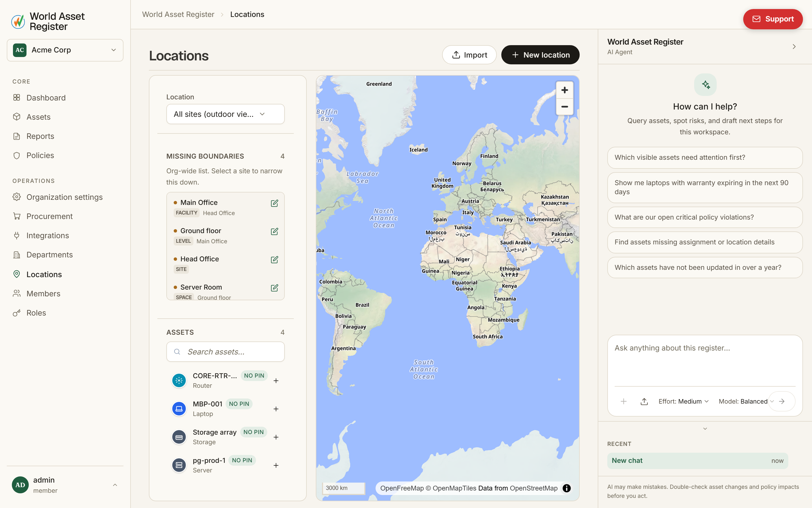Open the Effort: Medium dropdown

(683, 402)
